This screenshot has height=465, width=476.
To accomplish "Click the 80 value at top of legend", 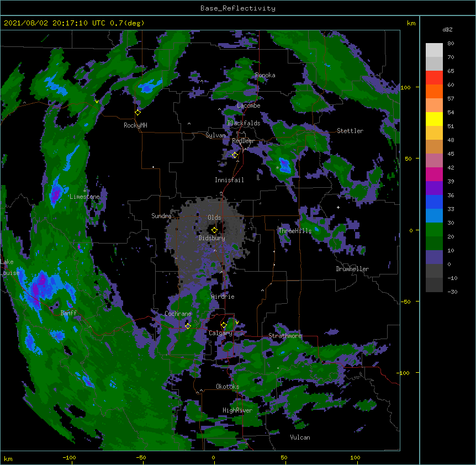I will [x=451, y=44].
